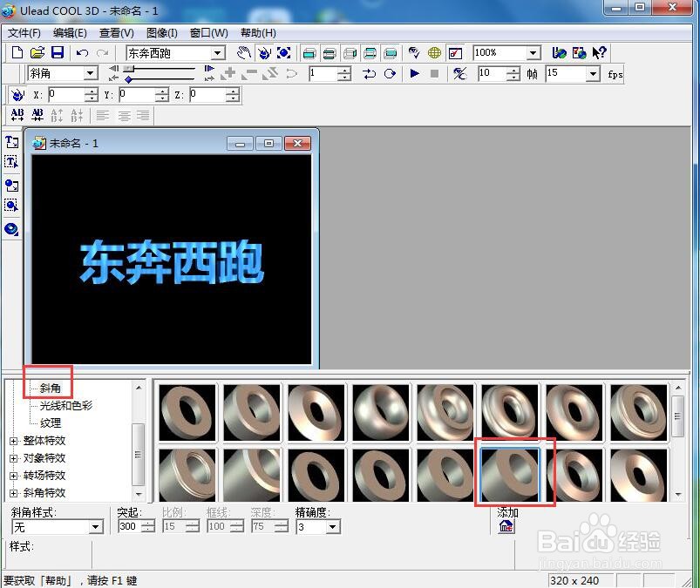Open the 文件(F) menu
Screen dimensions: 700x588
click(x=24, y=33)
